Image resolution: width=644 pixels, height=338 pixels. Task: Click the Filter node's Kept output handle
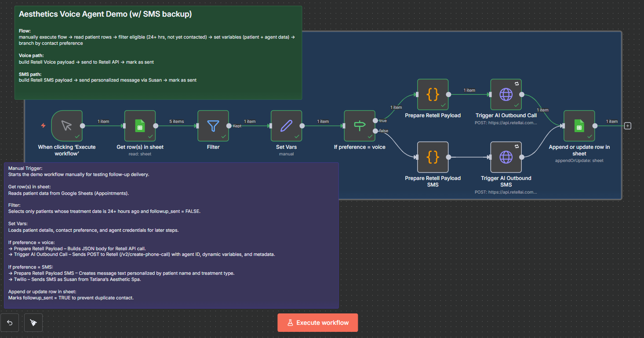[229, 126]
